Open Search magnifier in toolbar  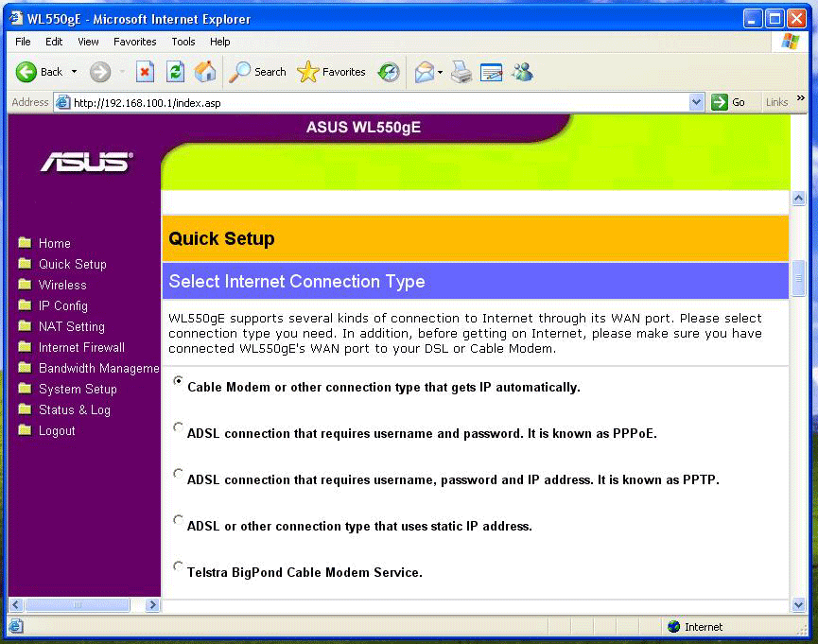tap(239, 72)
